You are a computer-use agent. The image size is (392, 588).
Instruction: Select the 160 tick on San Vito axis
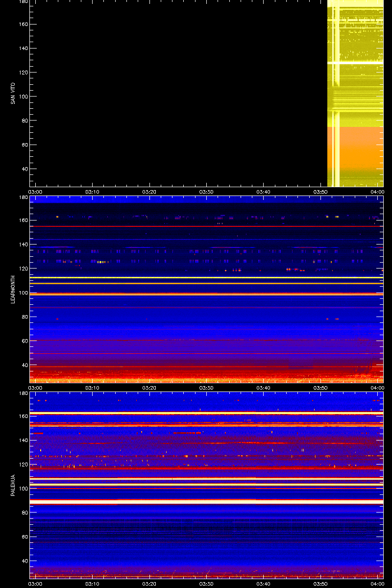tap(23, 24)
